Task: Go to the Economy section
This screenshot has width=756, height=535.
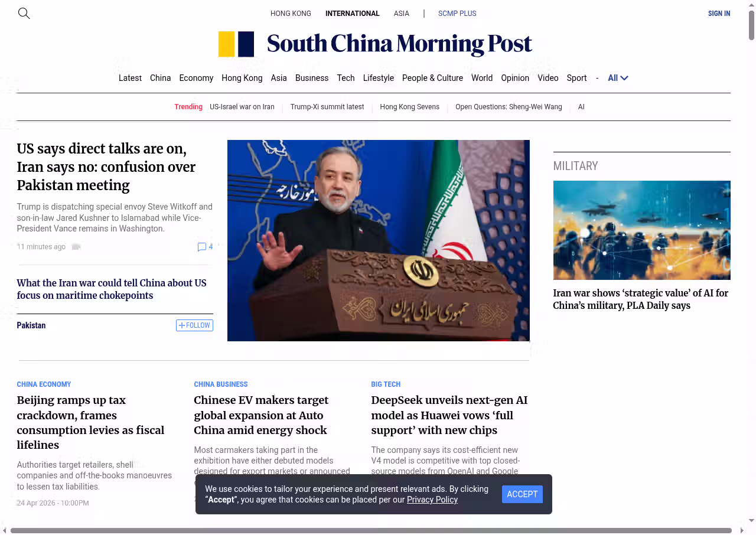Action: (x=196, y=78)
